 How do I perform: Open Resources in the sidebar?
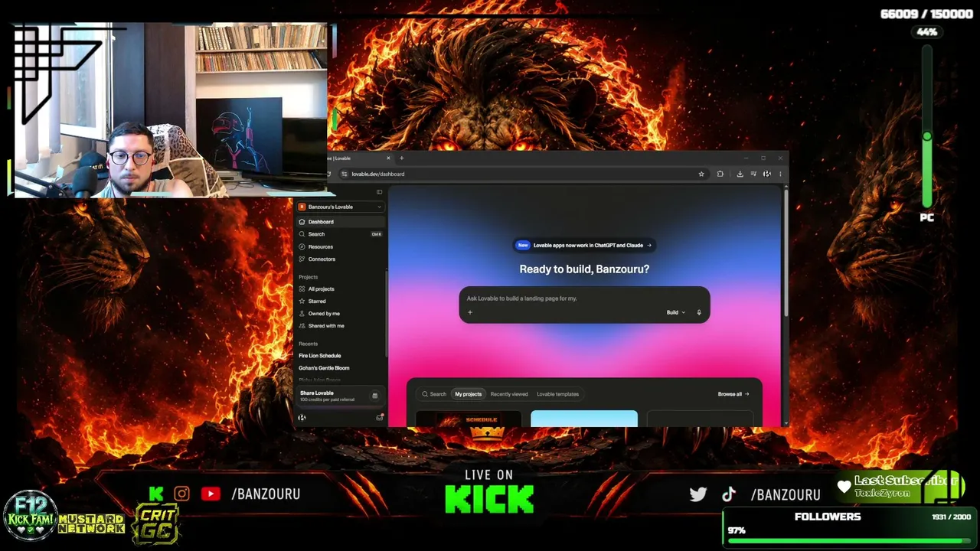(x=340, y=246)
